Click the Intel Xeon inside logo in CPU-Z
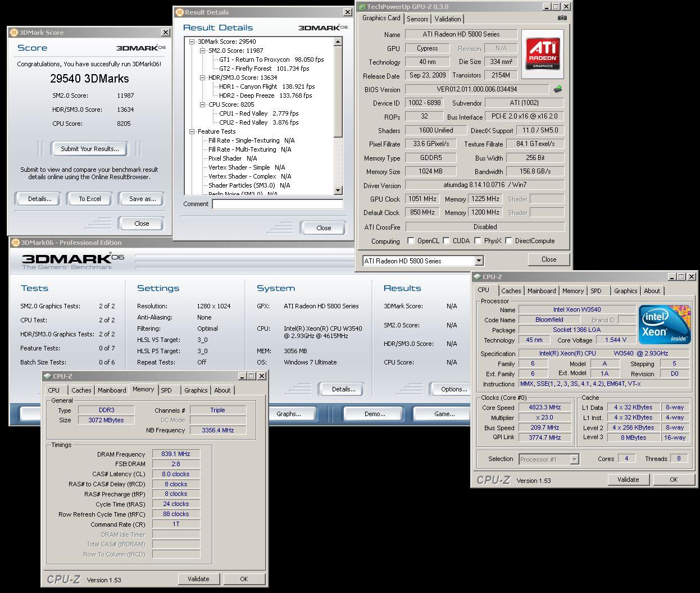 (x=665, y=325)
